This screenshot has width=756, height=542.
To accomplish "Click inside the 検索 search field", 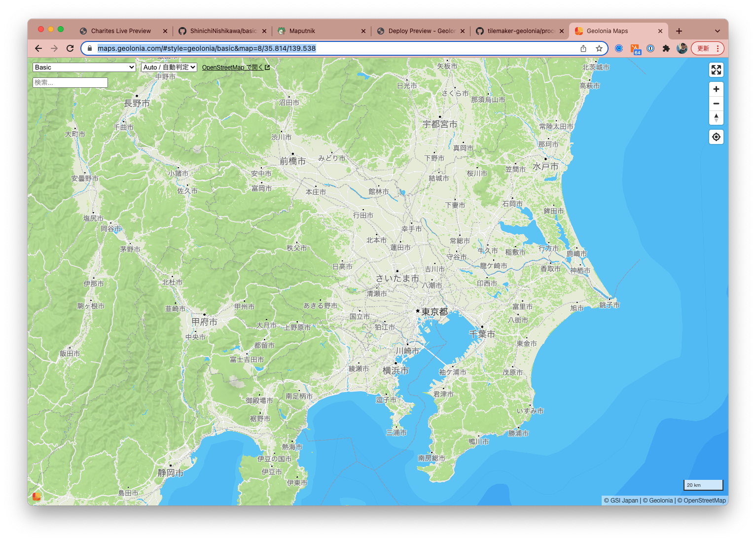I will (x=70, y=82).
